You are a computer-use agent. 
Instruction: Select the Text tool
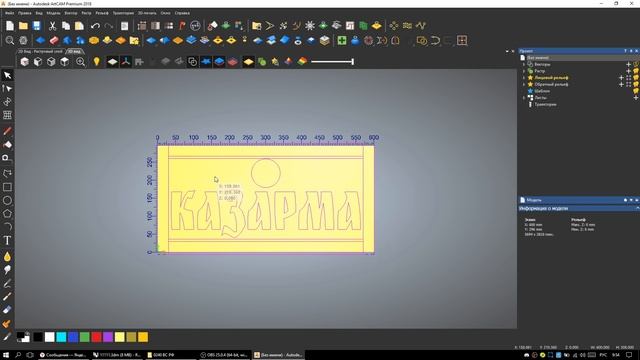pyautogui.click(x=7, y=240)
